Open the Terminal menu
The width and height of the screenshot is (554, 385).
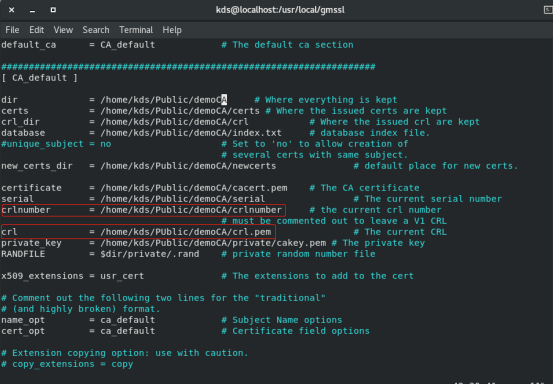[136, 30]
